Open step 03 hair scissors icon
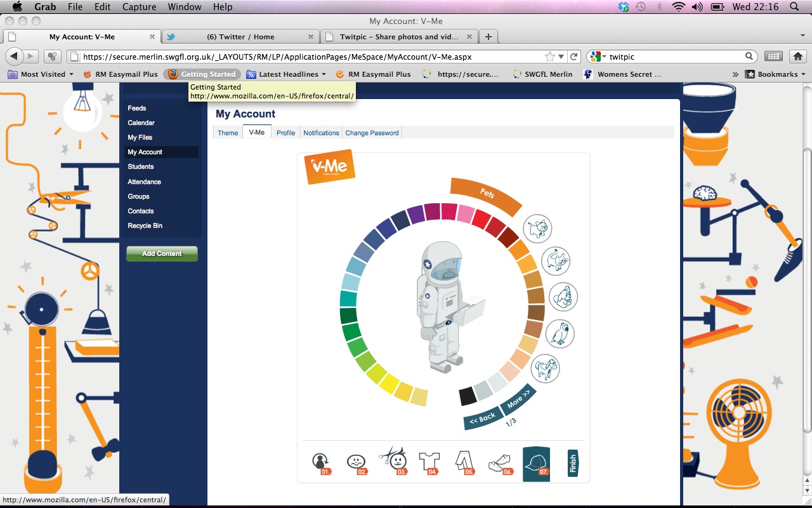 393,461
